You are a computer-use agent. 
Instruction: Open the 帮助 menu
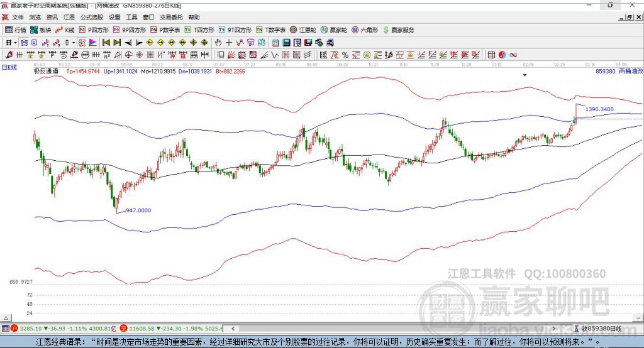click(194, 17)
